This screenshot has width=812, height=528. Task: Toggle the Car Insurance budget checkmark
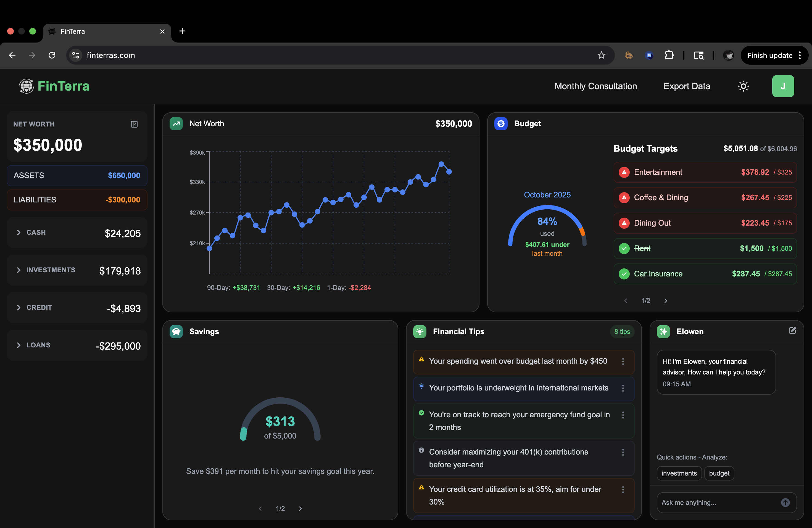[624, 274]
